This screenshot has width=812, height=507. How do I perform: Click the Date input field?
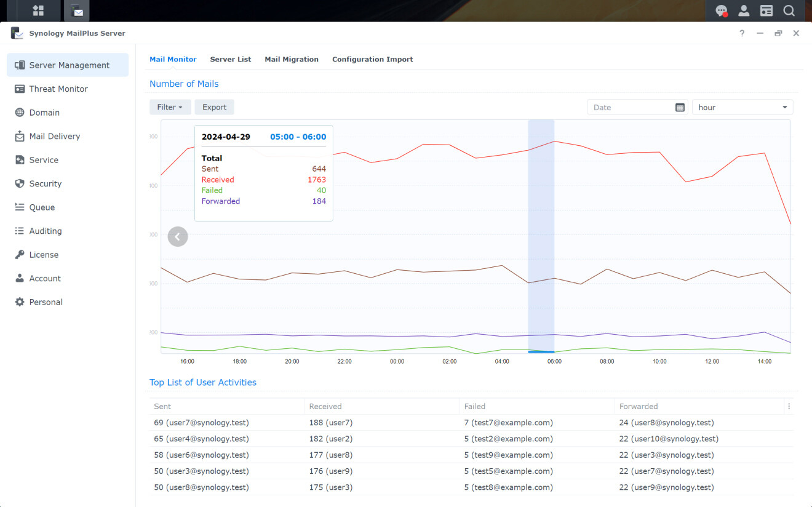[x=631, y=108]
